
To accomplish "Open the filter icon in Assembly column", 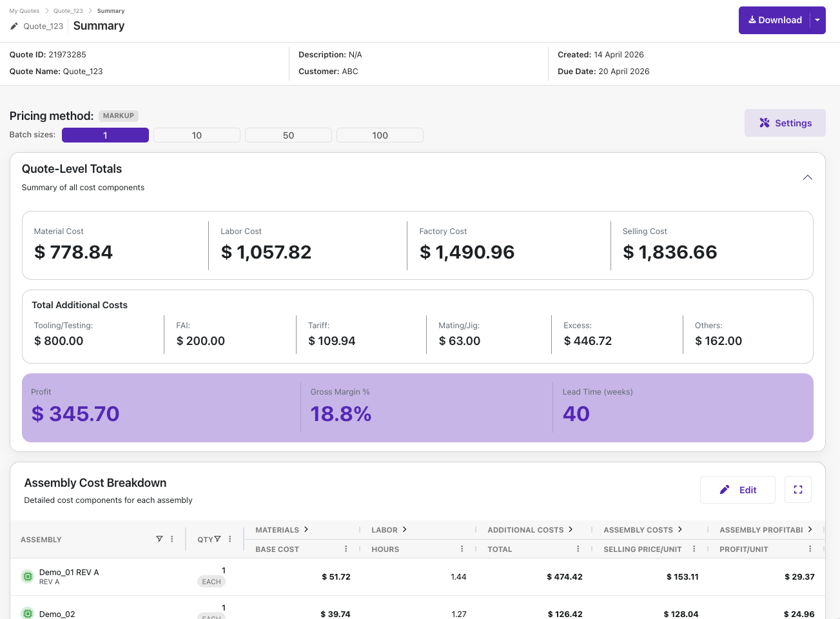I will pos(159,539).
